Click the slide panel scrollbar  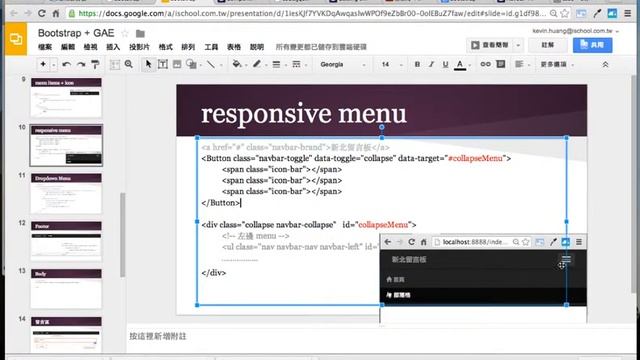click(122, 235)
